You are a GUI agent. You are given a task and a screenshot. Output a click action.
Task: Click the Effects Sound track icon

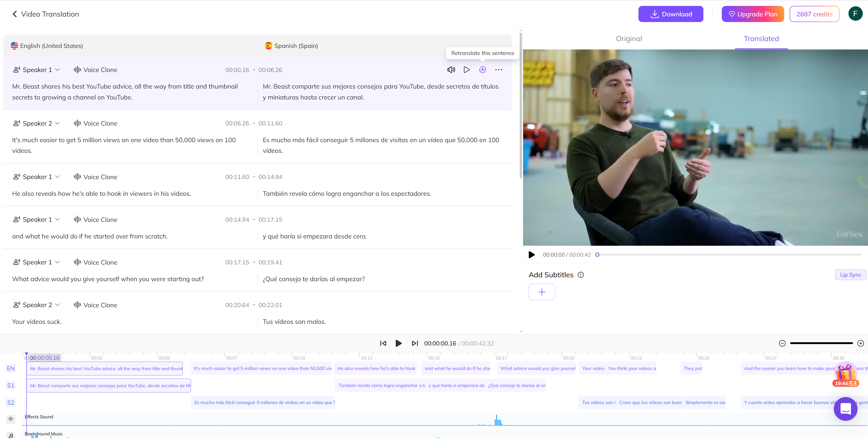[11, 419]
